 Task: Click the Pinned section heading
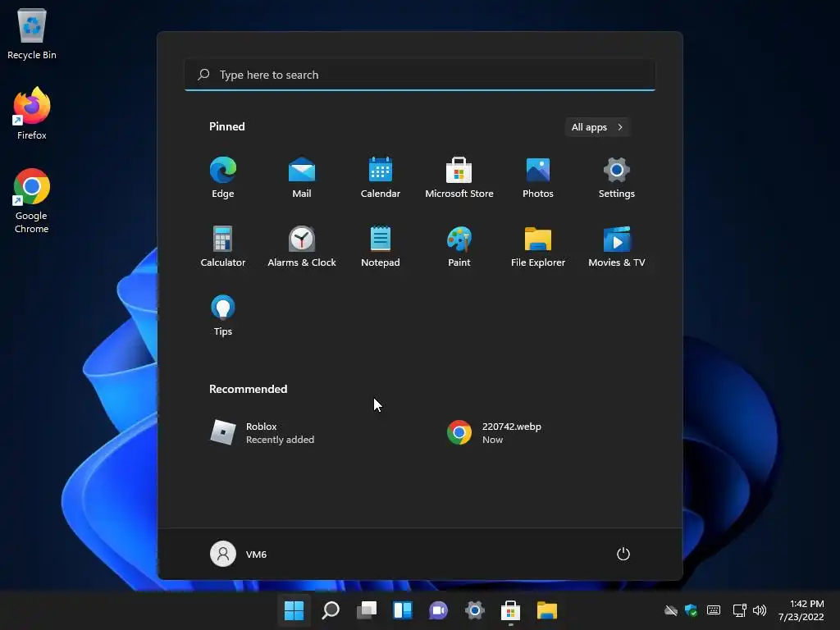(227, 126)
